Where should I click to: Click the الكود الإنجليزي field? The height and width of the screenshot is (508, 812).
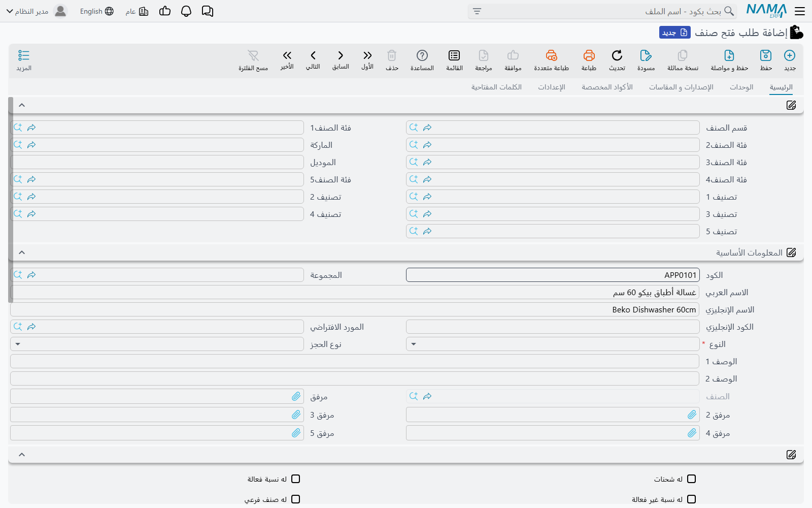click(x=553, y=327)
